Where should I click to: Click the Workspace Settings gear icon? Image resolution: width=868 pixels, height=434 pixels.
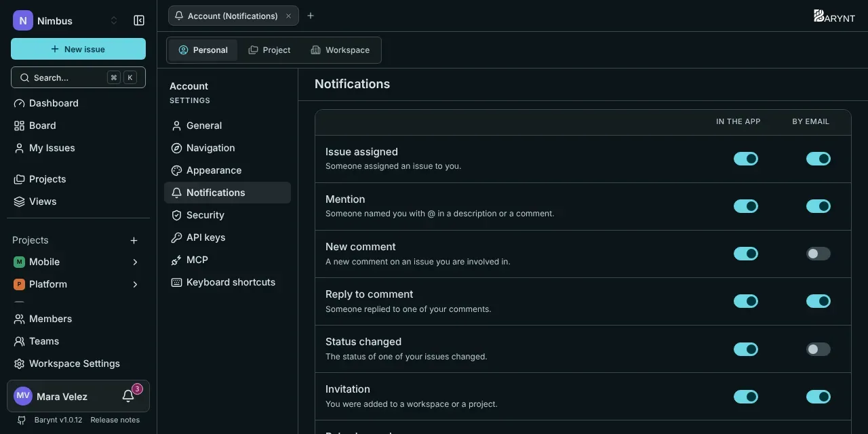(x=19, y=363)
